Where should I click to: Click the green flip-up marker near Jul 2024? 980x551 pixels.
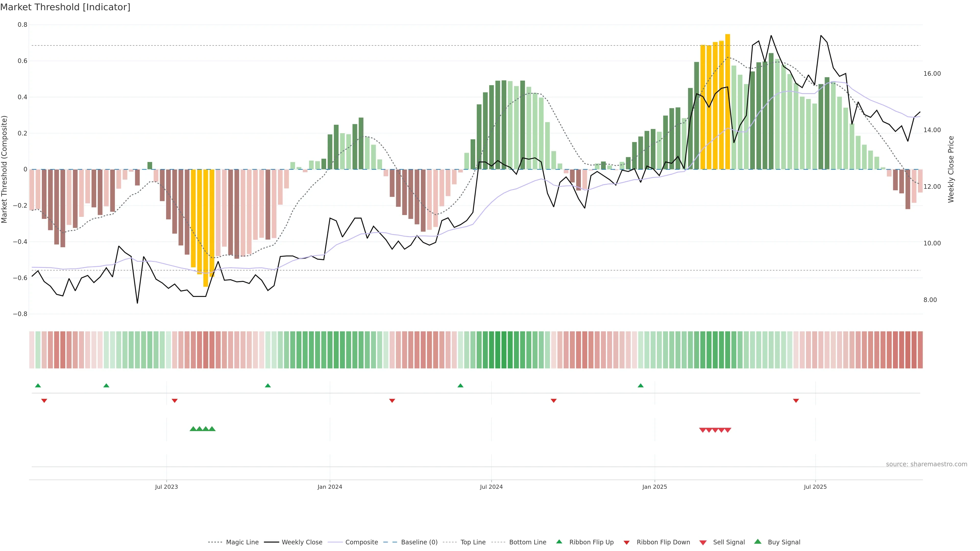pyautogui.click(x=460, y=386)
